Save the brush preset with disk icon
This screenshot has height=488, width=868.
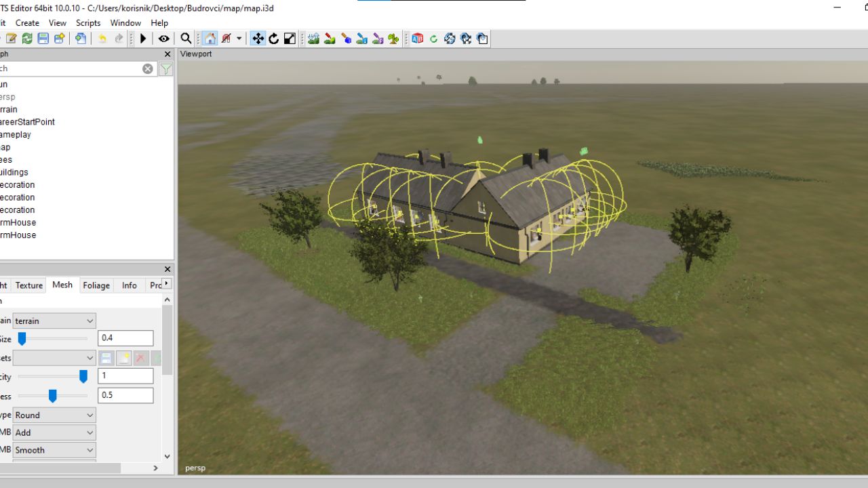(x=106, y=358)
